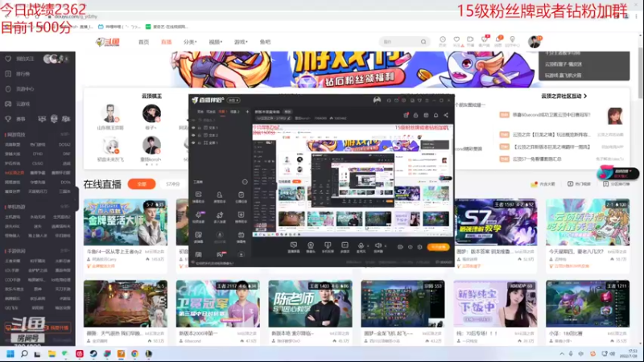Screen dimensions: 644x362
Task: Expand the 视频 dropdown in Douyu nav
Action: pyautogui.click(x=215, y=42)
